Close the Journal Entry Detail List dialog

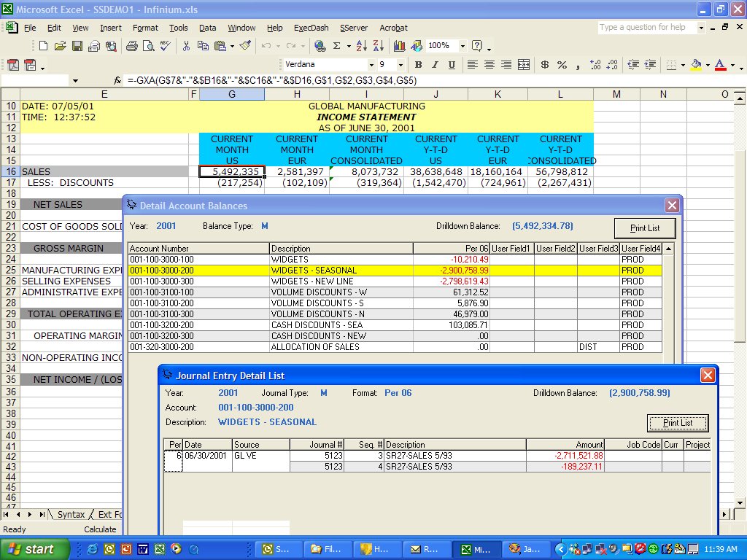[x=708, y=376]
